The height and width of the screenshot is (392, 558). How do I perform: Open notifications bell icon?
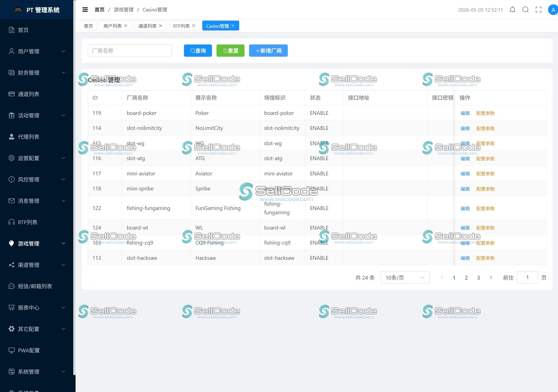[x=512, y=10]
